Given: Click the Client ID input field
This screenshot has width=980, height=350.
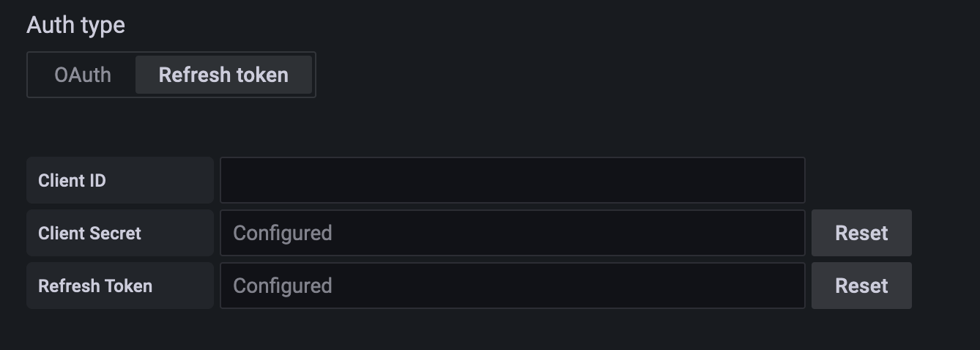Looking at the screenshot, I should [x=512, y=180].
